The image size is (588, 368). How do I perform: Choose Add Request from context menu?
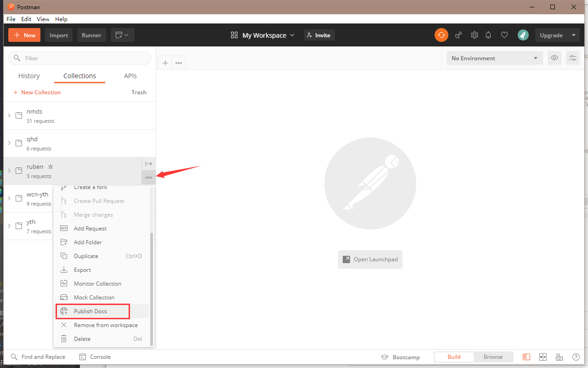pyautogui.click(x=101, y=229)
